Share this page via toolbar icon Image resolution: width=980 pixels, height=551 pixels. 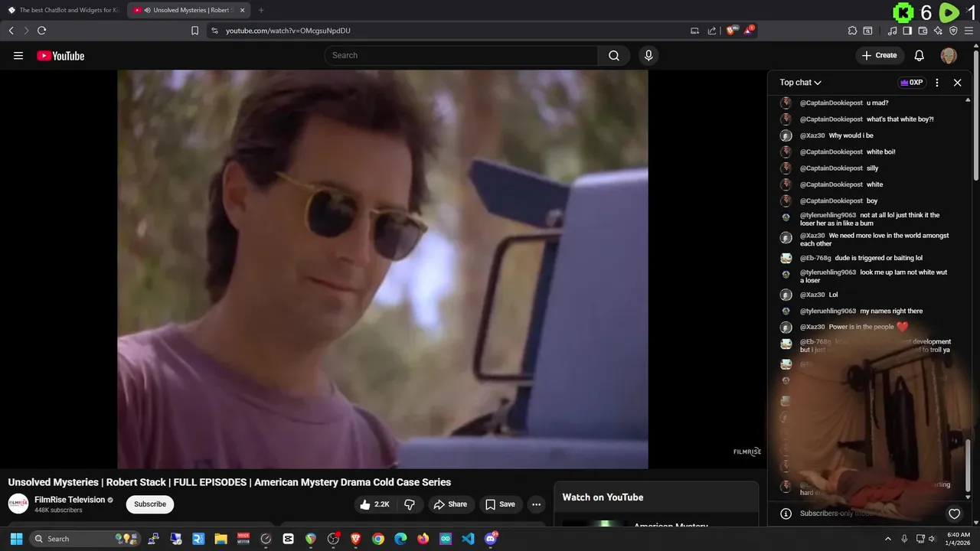click(712, 31)
